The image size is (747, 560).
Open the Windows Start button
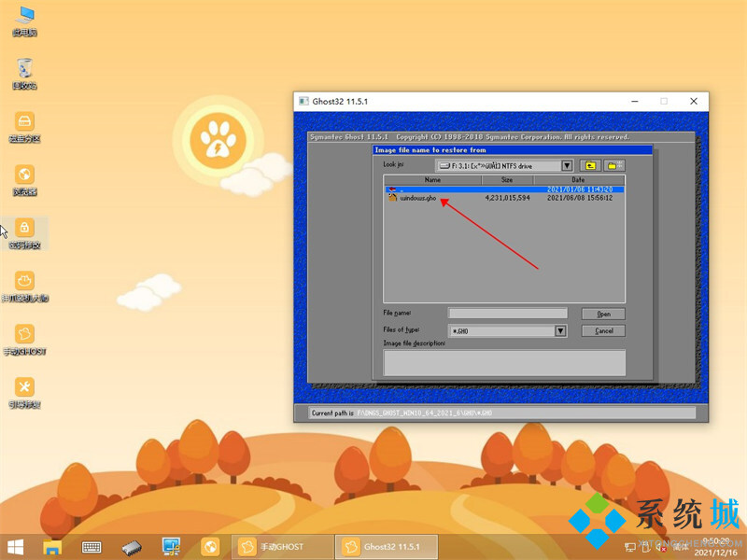pos(15,547)
